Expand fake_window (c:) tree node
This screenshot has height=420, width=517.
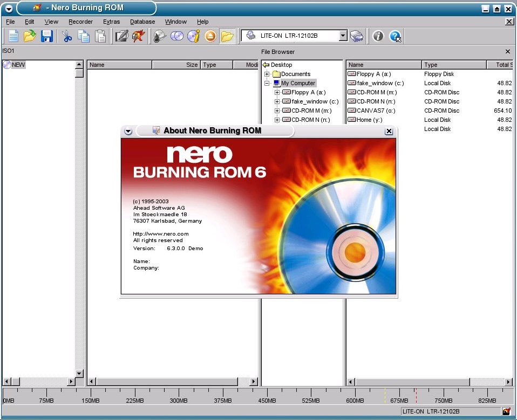pyautogui.click(x=277, y=102)
